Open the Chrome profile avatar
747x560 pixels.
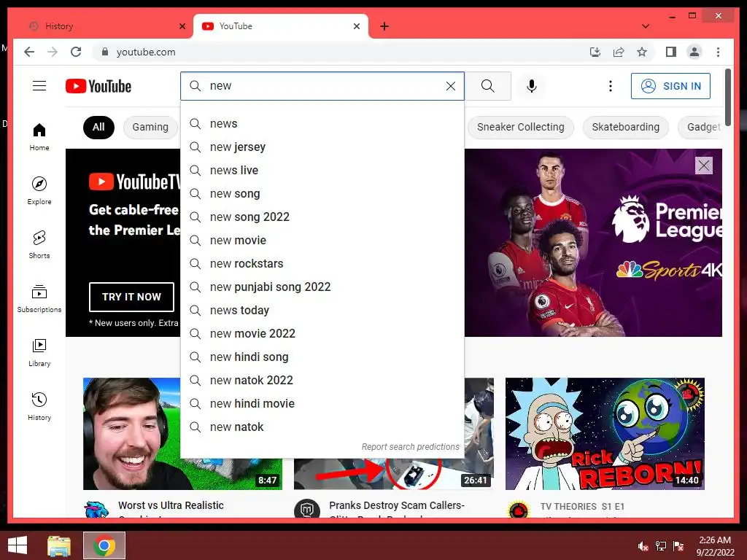click(694, 52)
